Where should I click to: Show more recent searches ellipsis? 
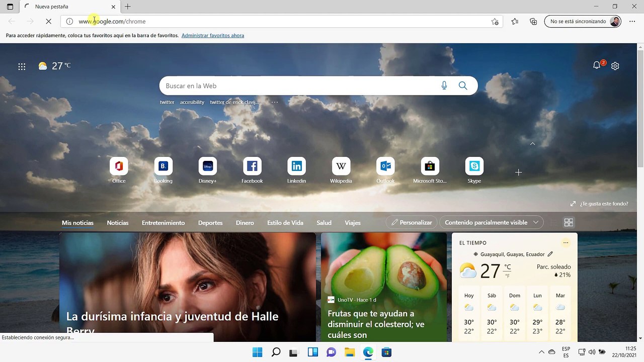pos(275,102)
